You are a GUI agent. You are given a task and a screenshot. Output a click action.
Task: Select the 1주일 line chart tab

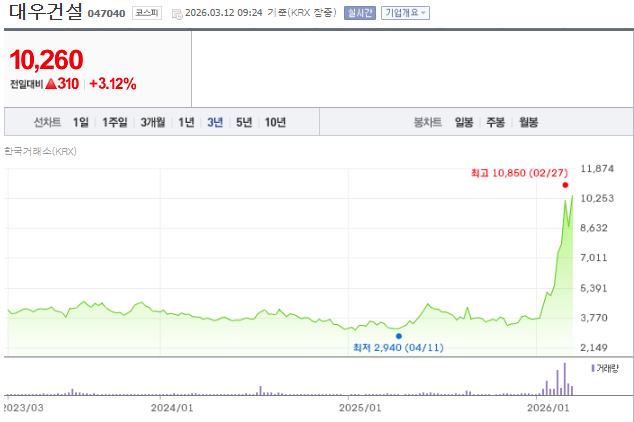114,122
